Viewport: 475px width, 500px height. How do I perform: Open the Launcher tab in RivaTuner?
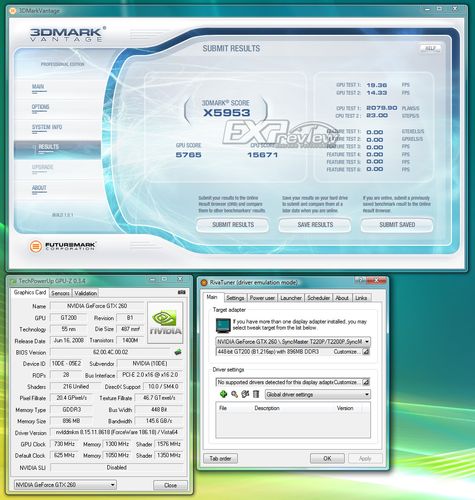point(291,298)
